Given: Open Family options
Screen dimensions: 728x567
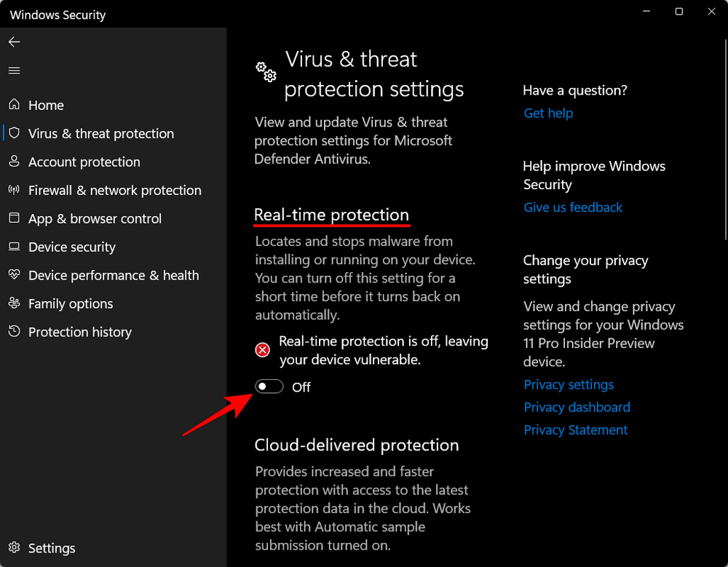Looking at the screenshot, I should pyautogui.click(x=70, y=304).
